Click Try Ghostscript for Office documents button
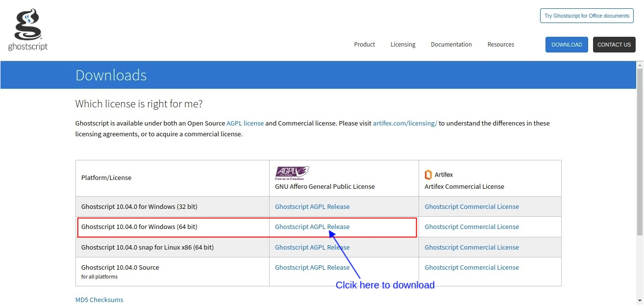The height and width of the screenshot is (305, 644). pos(587,16)
